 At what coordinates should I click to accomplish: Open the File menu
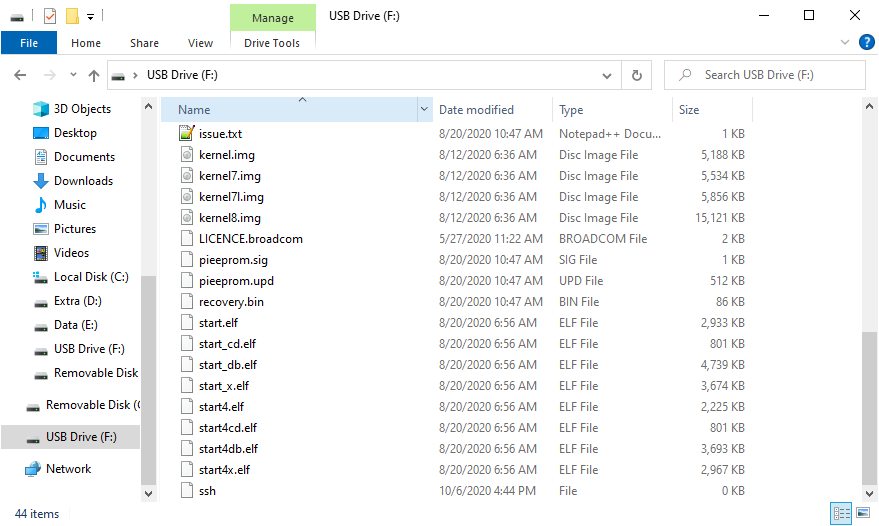(29, 43)
